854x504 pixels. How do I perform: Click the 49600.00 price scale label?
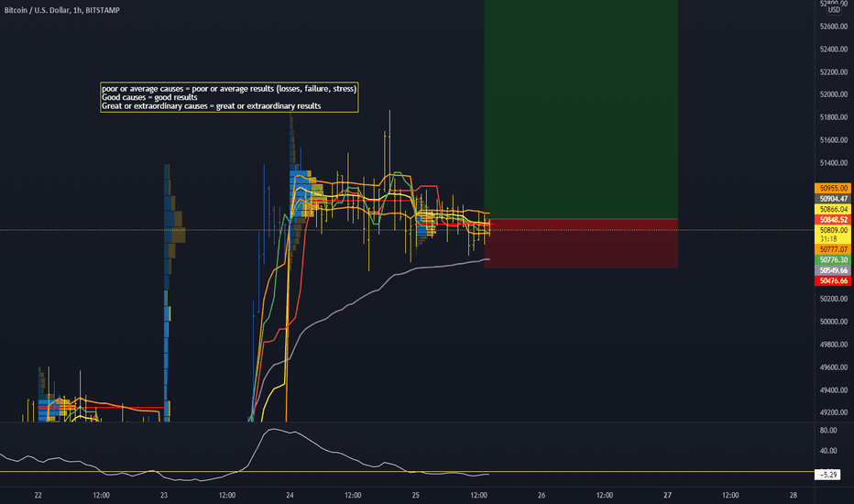pyautogui.click(x=833, y=367)
